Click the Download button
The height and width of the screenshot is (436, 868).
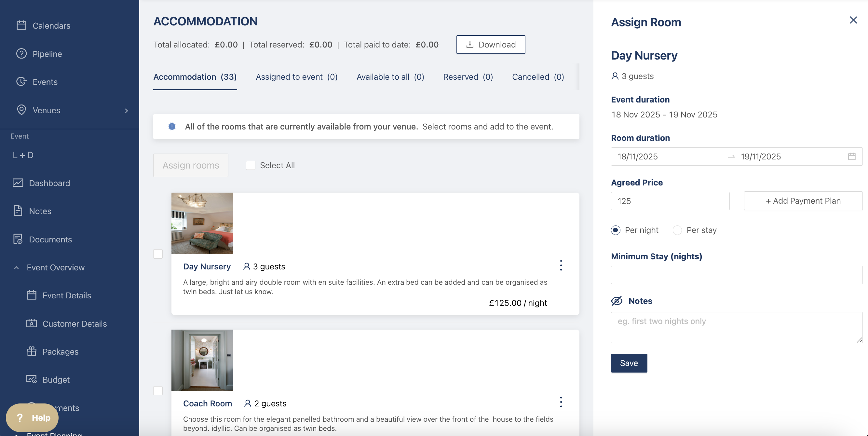click(x=490, y=45)
